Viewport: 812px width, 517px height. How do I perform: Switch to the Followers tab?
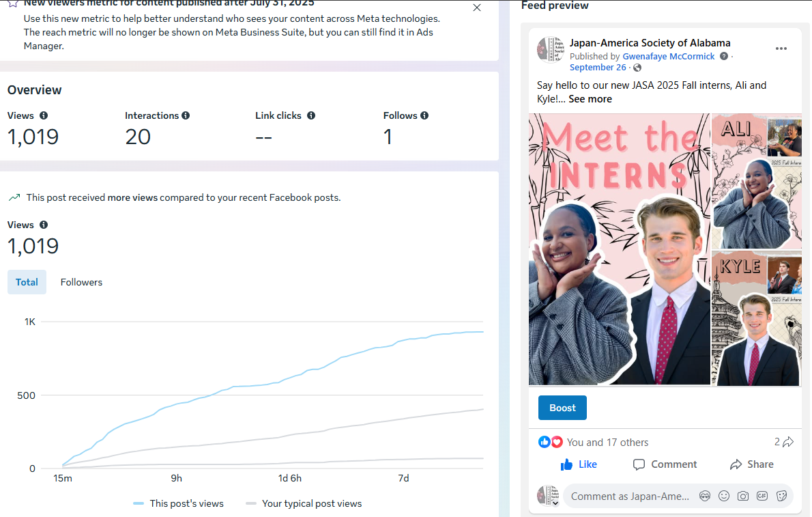click(81, 282)
